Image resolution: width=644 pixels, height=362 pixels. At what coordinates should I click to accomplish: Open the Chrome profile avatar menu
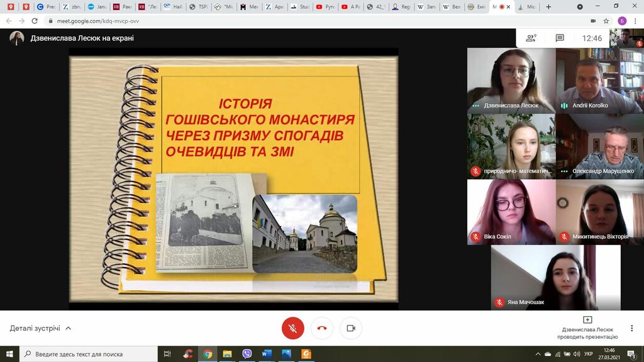(x=621, y=21)
